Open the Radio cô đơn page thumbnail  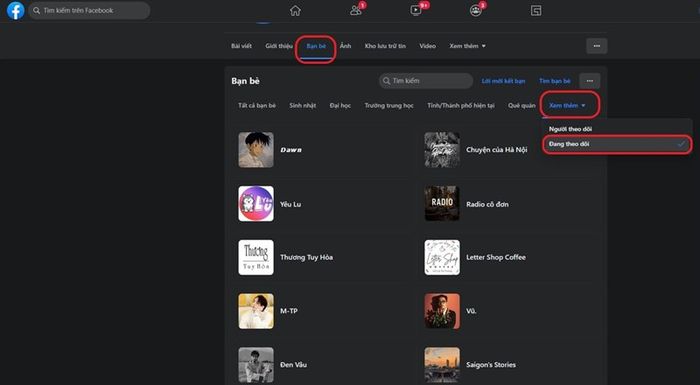[x=442, y=204]
